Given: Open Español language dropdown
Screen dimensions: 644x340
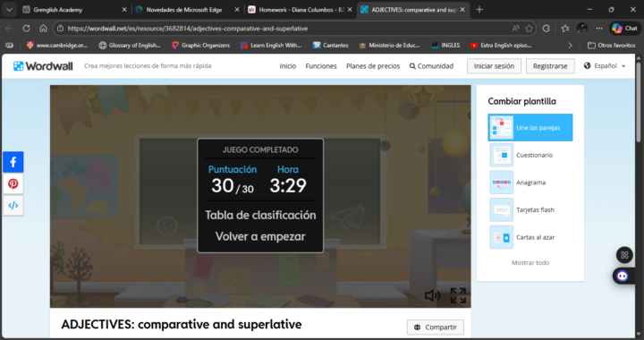Looking at the screenshot, I should [605, 65].
